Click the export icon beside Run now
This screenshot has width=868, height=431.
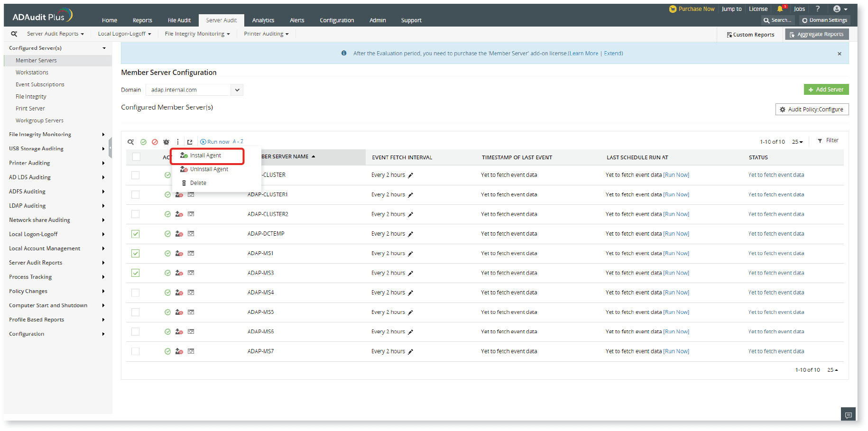coord(190,142)
